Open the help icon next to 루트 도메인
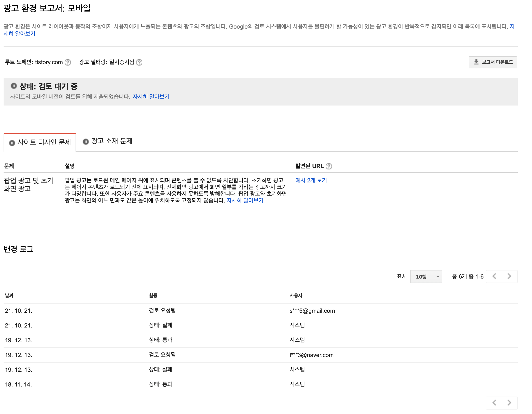The image size is (532, 414). point(68,63)
